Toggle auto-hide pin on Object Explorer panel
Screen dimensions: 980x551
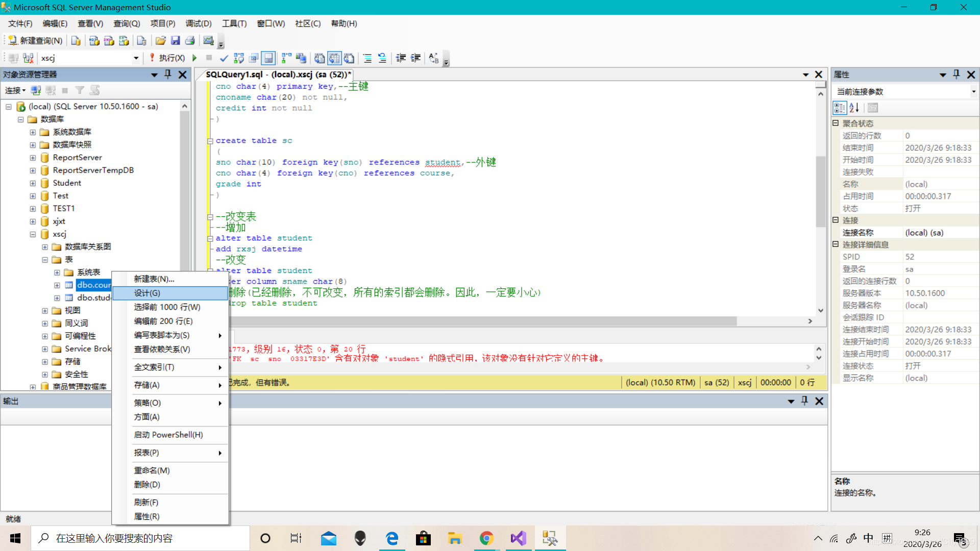click(x=168, y=74)
